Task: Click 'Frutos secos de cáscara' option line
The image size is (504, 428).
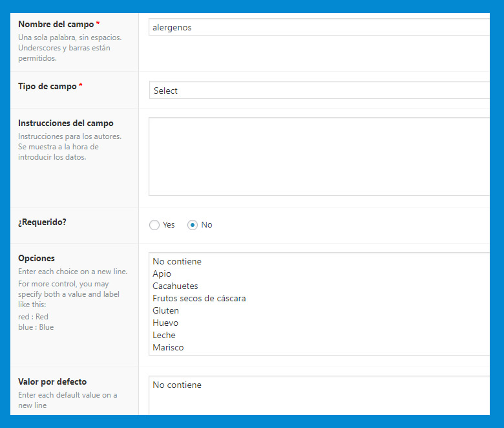Action: [x=199, y=299]
